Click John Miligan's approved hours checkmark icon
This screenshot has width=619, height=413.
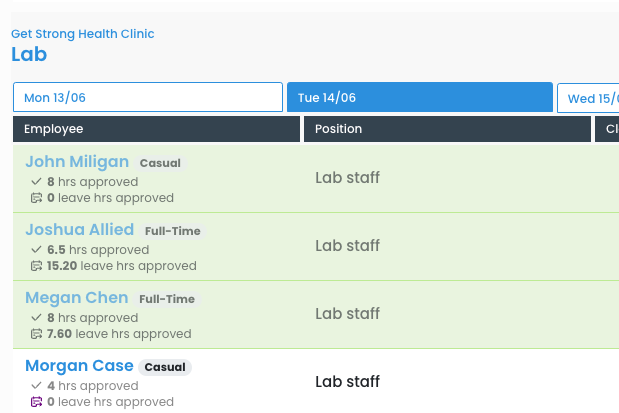coord(36,182)
